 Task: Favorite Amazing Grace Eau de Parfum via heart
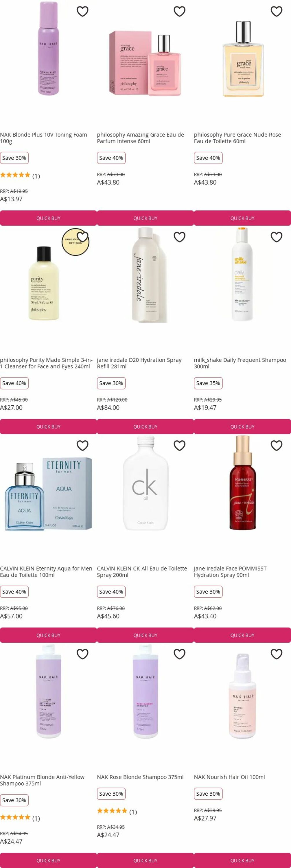pyautogui.click(x=180, y=12)
